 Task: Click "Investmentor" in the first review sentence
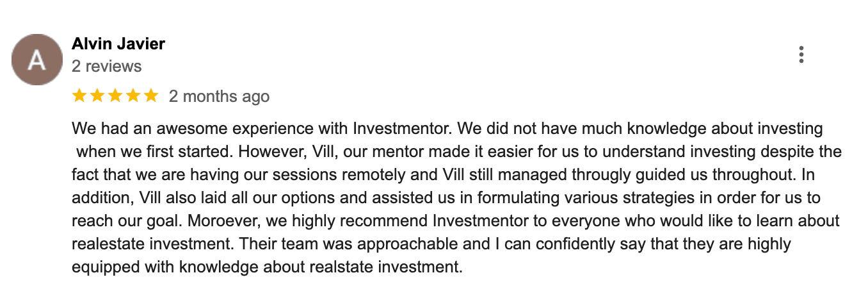[403, 129]
